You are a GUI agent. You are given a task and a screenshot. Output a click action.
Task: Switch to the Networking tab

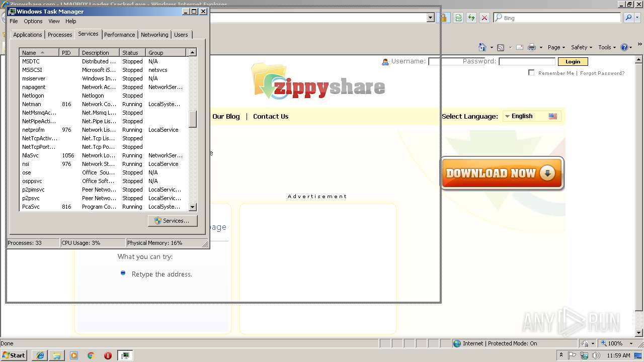click(x=154, y=35)
